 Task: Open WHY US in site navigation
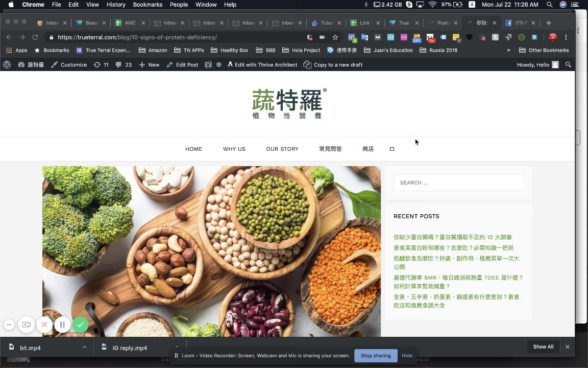(234, 149)
